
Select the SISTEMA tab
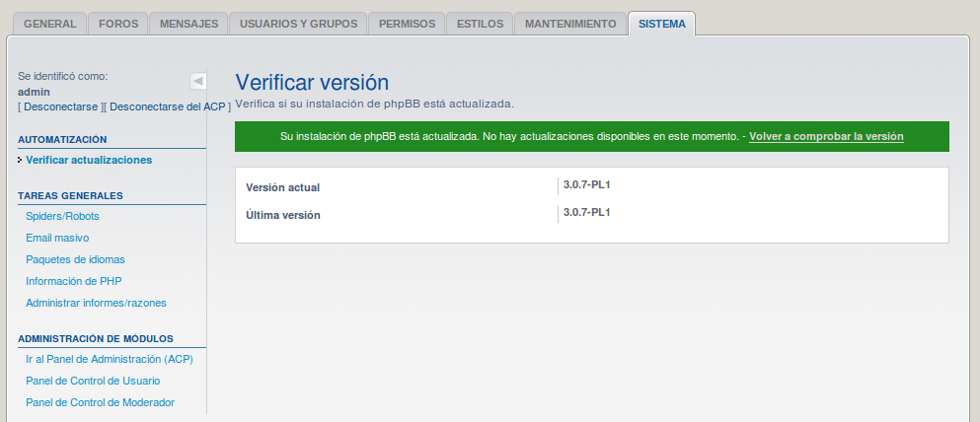tap(662, 24)
